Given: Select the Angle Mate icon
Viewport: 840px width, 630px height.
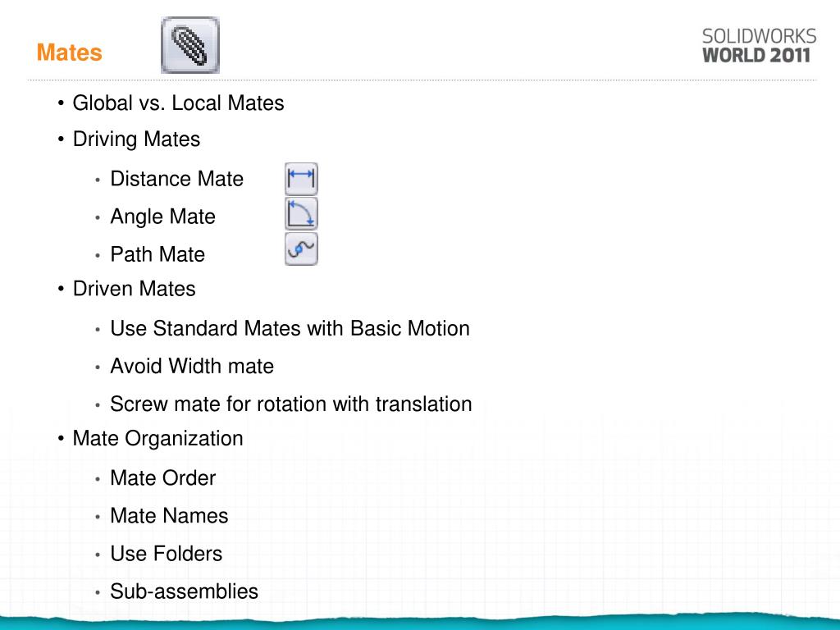Looking at the screenshot, I should [x=301, y=214].
